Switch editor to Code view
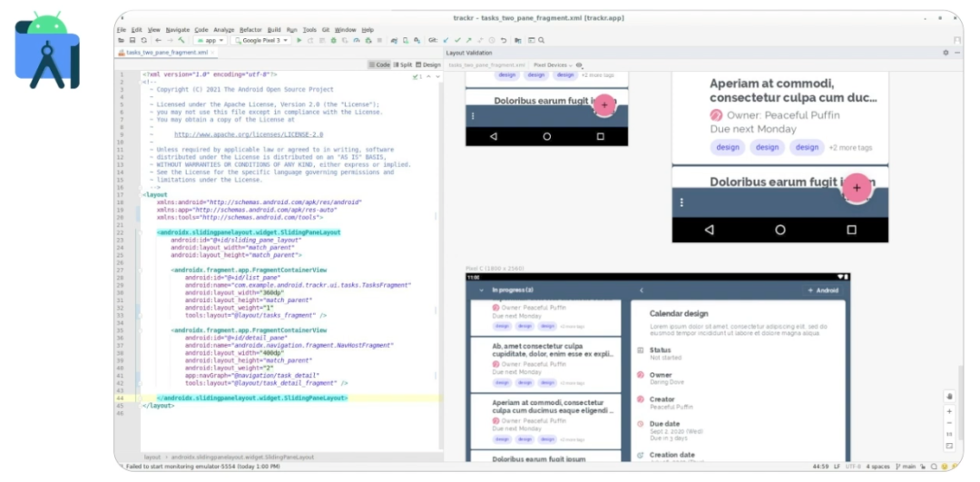This screenshot has width=980, height=482. [x=379, y=65]
